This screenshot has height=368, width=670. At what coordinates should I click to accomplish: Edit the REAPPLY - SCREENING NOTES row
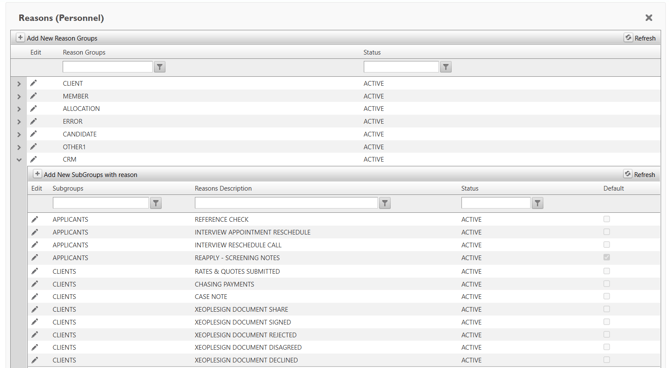point(35,258)
